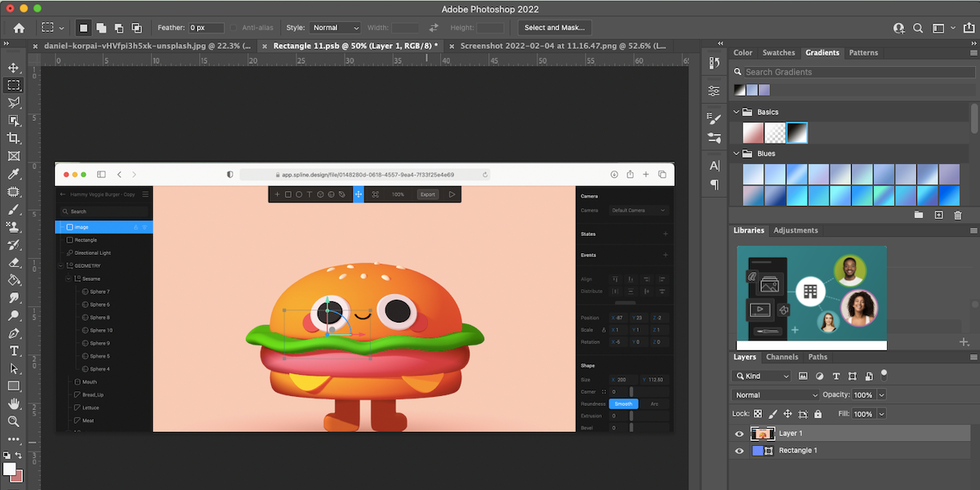Viewport: 980px width, 490px height.
Task: Open the Swatches panel tab
Action: (x=778, y=52)
